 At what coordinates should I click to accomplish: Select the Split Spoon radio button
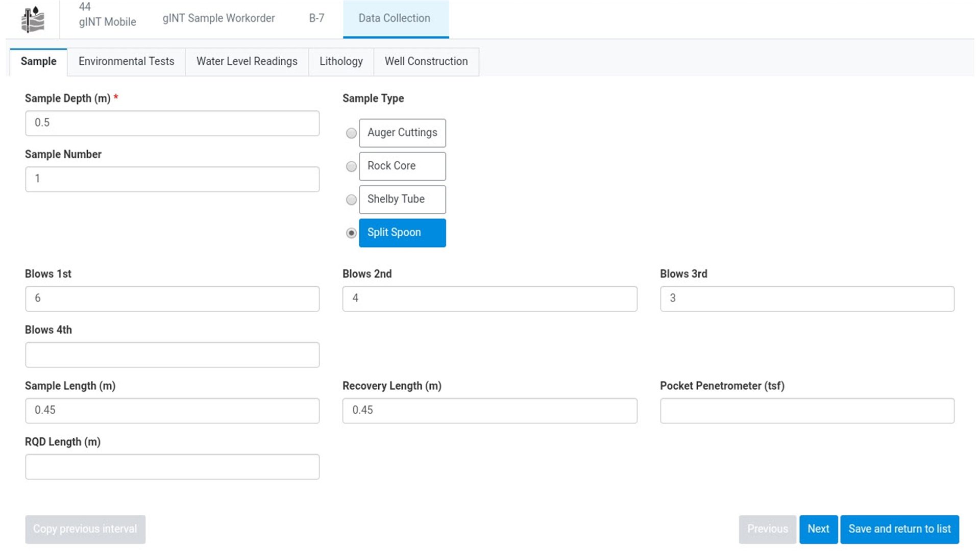coord(351,233)
